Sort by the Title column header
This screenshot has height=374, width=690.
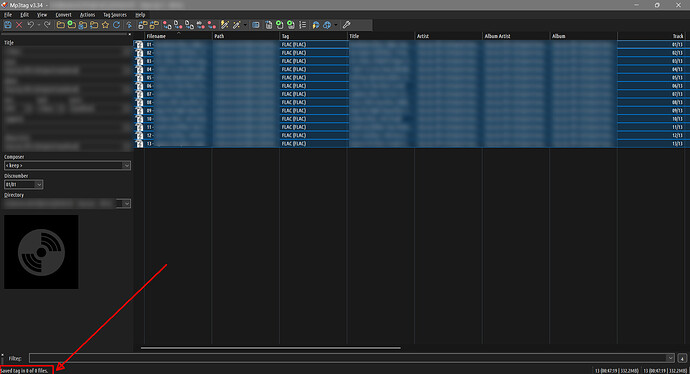click(381, 36)
